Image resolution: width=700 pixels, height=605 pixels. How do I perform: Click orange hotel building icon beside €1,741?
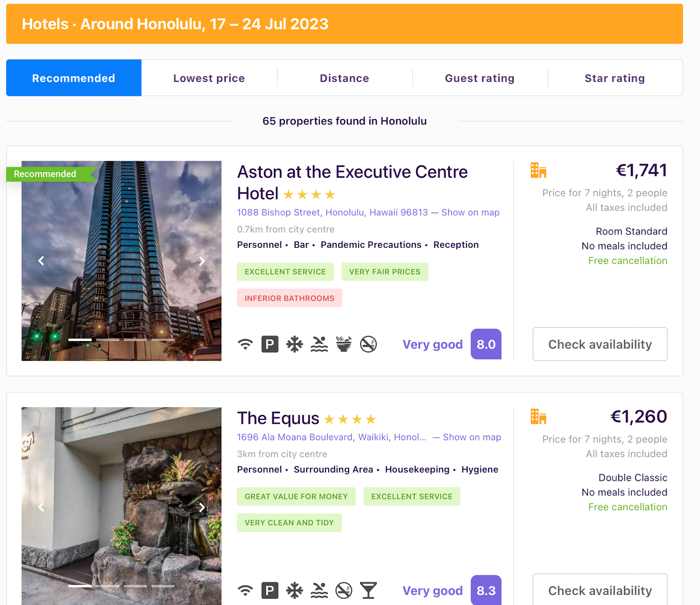(x=539, y=170)
